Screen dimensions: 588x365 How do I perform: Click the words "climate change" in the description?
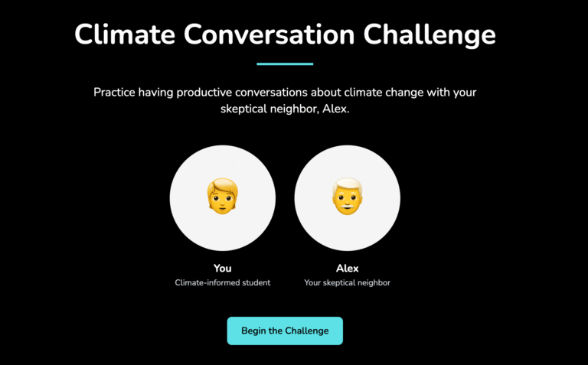pyautogui.click(x=374, y=93)
